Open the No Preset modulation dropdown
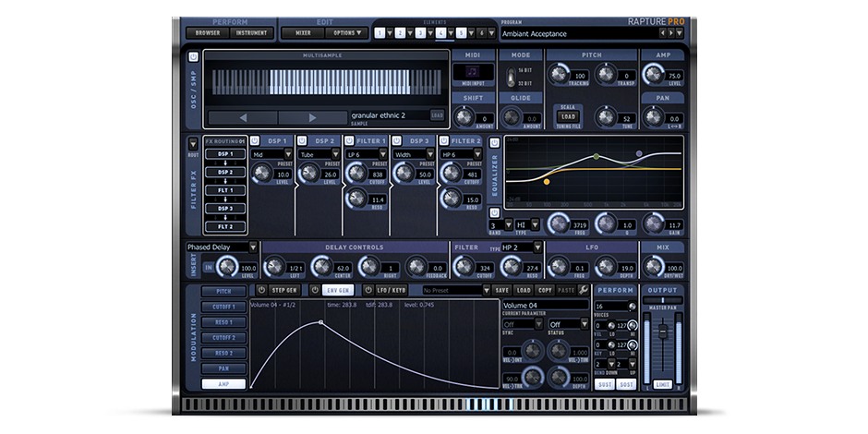 pyautogui.click(x=457, y=290)
